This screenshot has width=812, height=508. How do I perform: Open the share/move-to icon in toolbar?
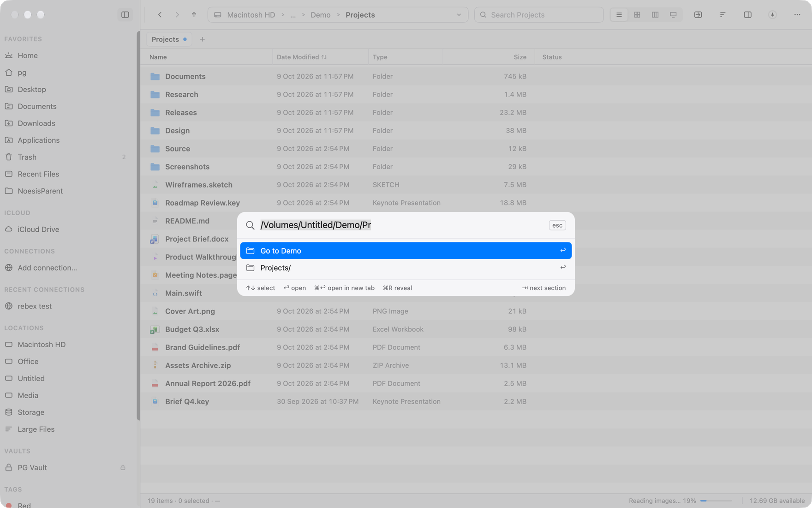(698, 15)
